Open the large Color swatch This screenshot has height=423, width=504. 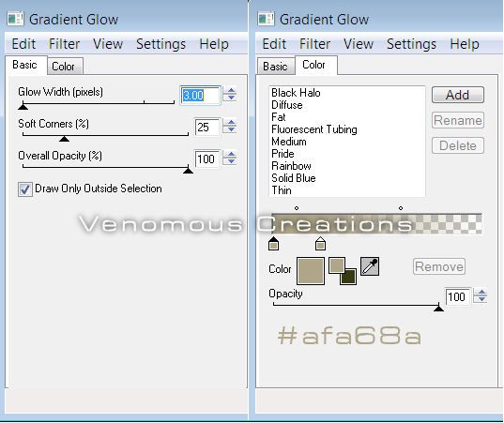311,271
